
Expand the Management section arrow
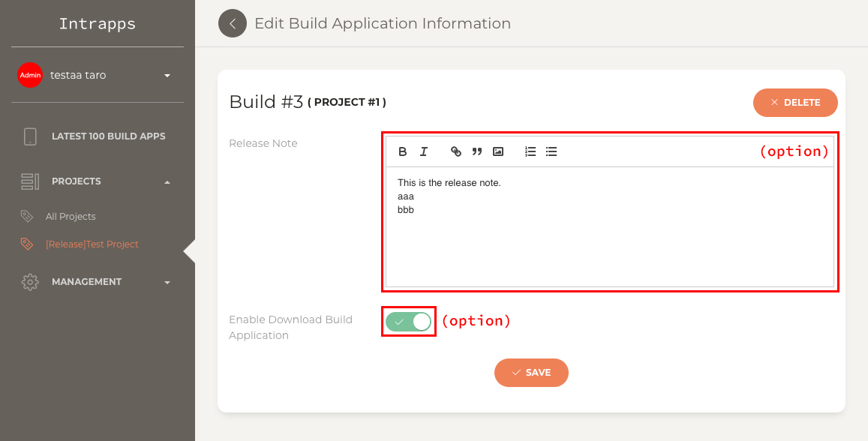click(167, 282)
